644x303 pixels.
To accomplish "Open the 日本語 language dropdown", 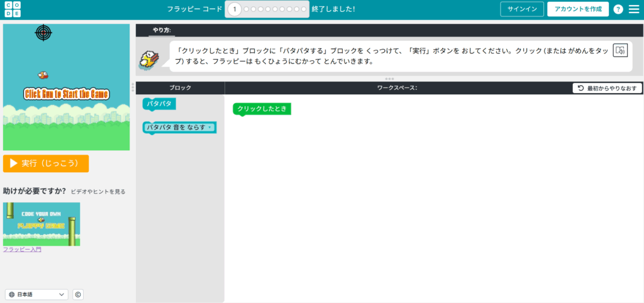I will [36, 294].
